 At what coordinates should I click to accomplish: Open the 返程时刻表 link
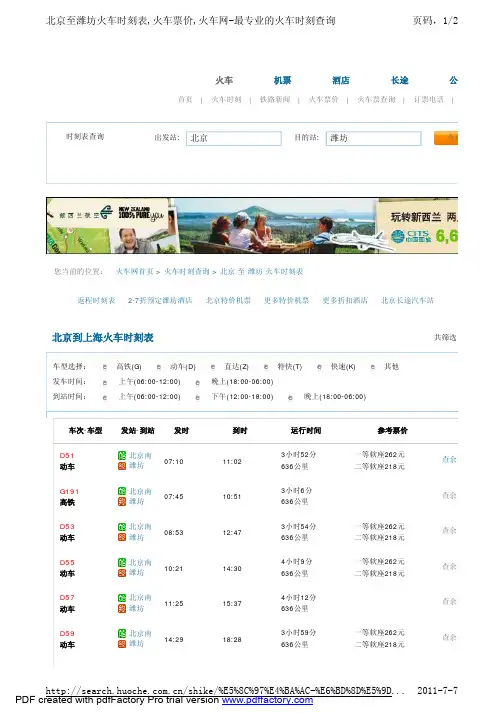click(96, 300)
